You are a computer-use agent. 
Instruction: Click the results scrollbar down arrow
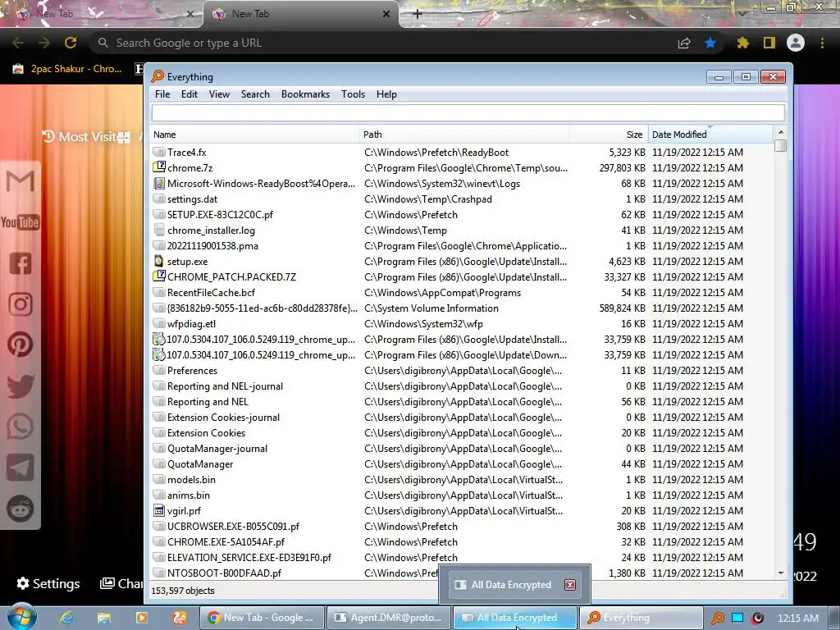click(x=781, y=573)
